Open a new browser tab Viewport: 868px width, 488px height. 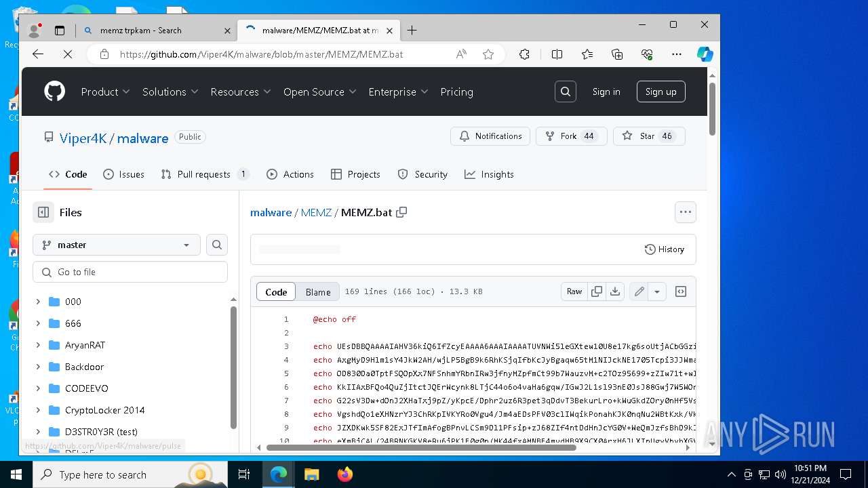[412, 30]
